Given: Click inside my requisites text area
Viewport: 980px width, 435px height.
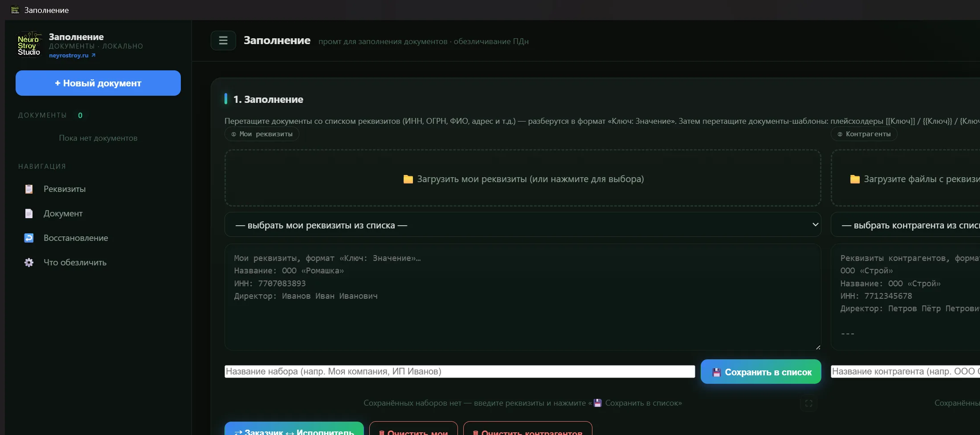Looking at the screenshot, I should point(523,297).
